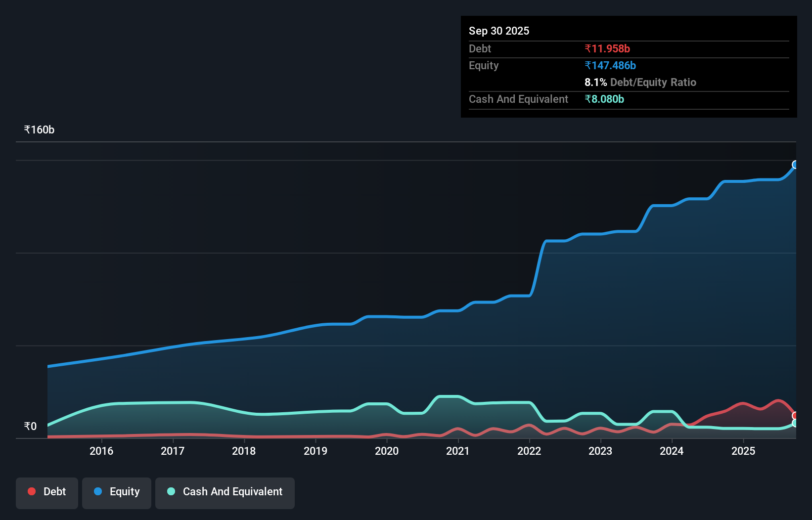The width and height of the screenshot is (812, 520).
Task: Select the 2016 year label on the x-axis
Action: click(x=101, y=451)
